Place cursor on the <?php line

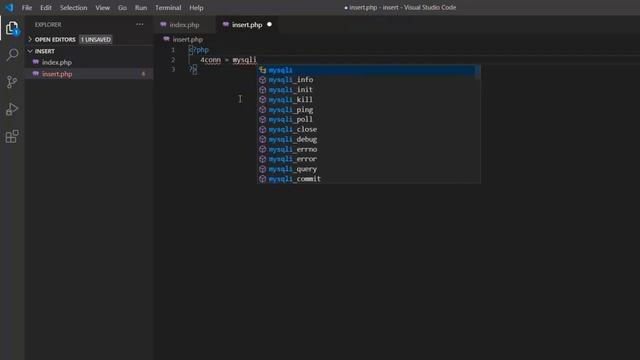pos(199,50)
